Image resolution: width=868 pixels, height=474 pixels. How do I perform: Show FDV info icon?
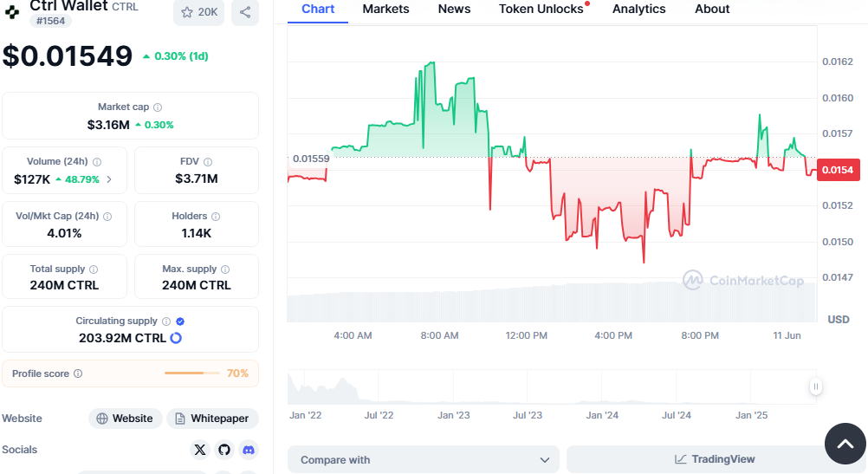[x=208, y=162]
